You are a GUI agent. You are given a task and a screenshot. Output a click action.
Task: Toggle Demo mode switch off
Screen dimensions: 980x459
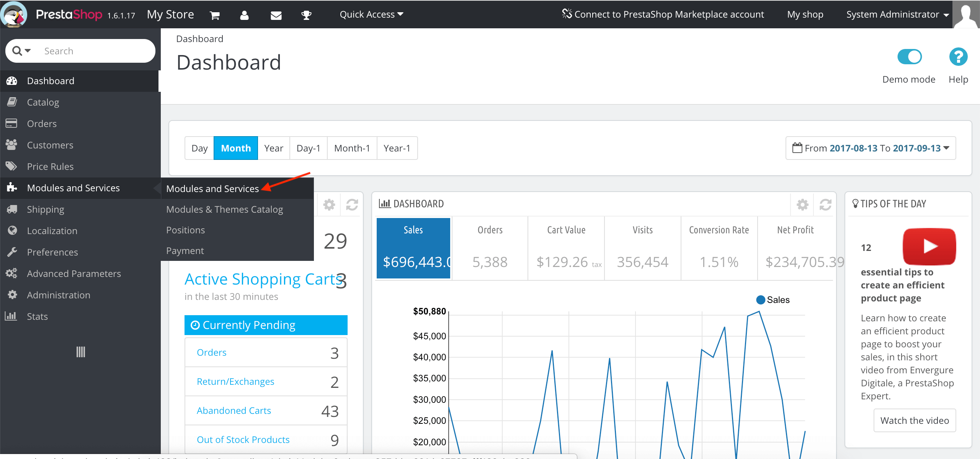click(x=909, y=57)
